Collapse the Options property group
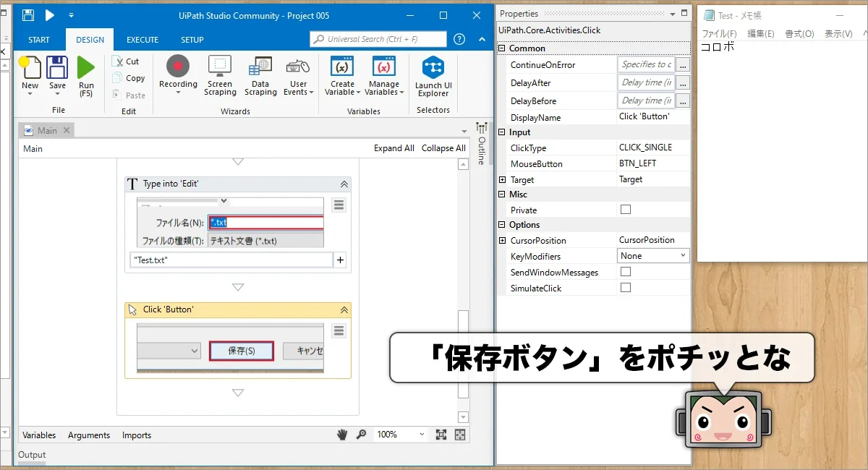Image resolution: width=868 pixels, height=470 pixels. (x=502, y=225)
